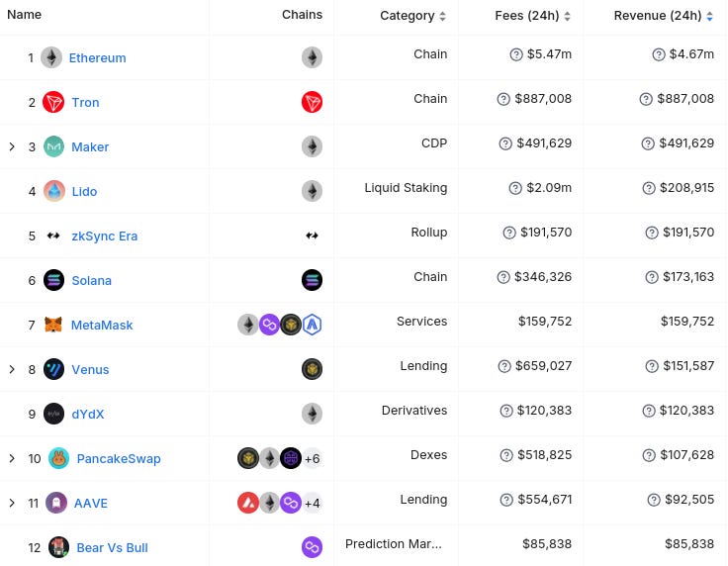The height and width of the screenshot is (566, 728).
Task: Click the CDP category for Maker
Action: 434,143
